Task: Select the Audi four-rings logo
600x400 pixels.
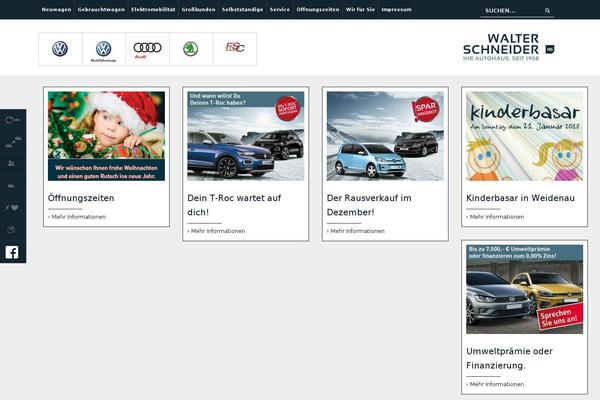Action: click(147, 49)
